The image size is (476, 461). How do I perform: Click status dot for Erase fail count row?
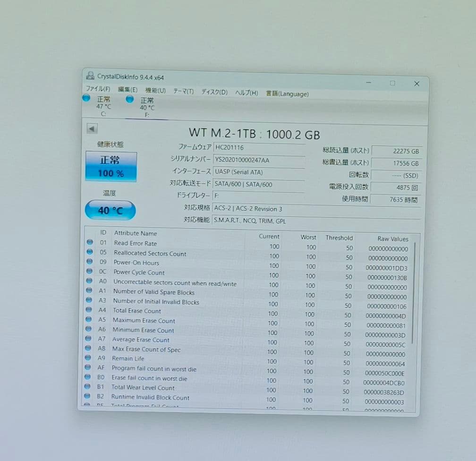(88, 377)
